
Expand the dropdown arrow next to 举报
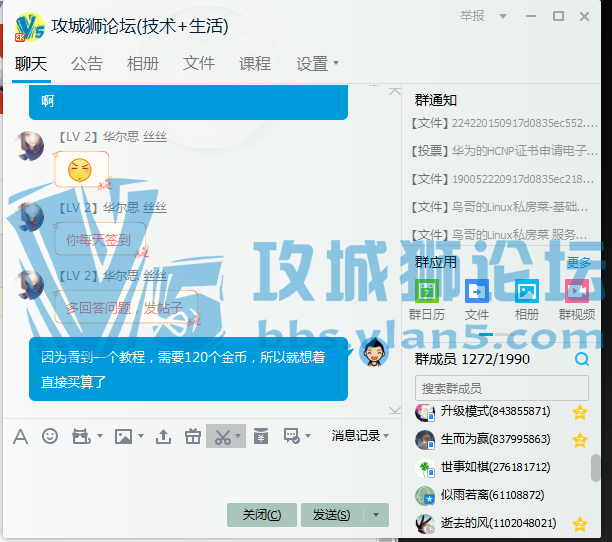click(x=503, y=16)
